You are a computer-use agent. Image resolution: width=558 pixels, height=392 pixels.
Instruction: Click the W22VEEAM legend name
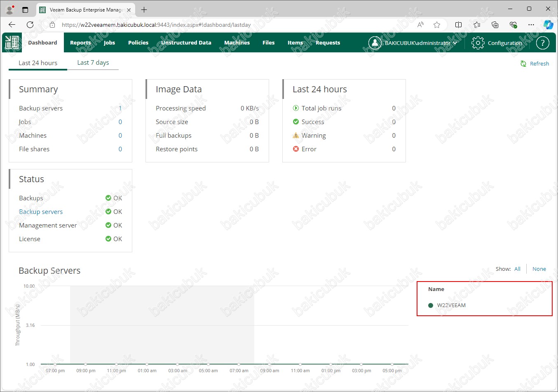click(451, 305)
